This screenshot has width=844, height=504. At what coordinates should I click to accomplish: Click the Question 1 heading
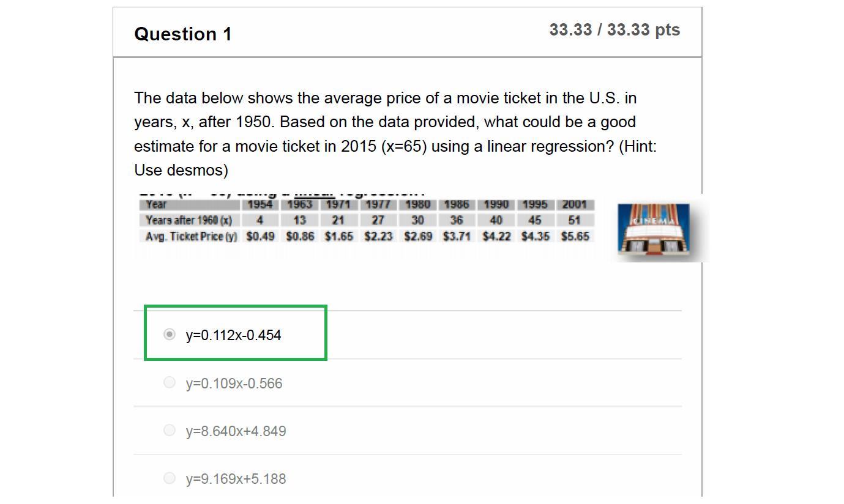(x=183, y=34)
